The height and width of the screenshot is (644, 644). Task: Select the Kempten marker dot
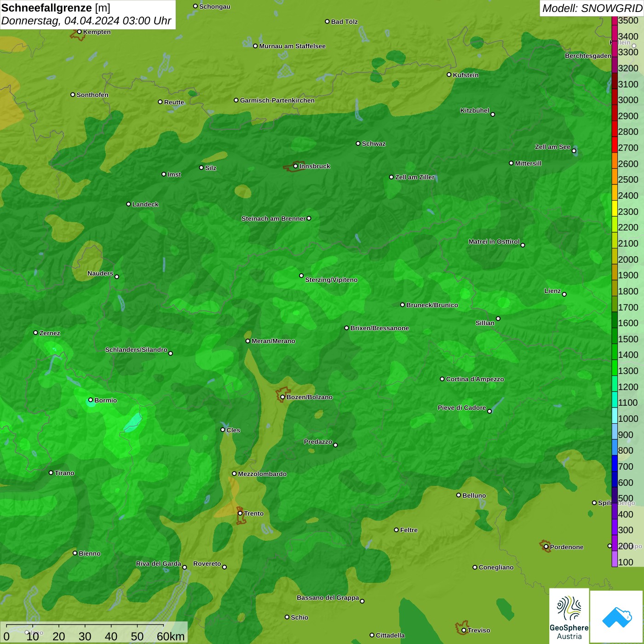79,32
